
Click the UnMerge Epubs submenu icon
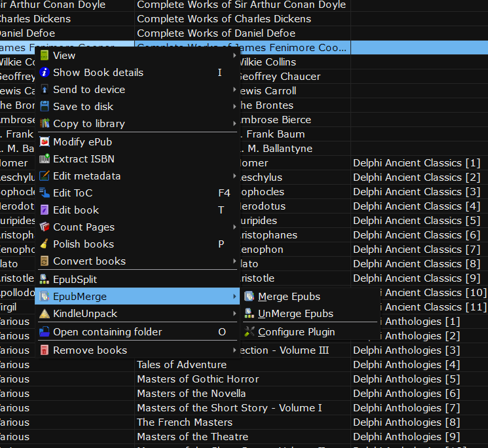click(x=250, y=314)
